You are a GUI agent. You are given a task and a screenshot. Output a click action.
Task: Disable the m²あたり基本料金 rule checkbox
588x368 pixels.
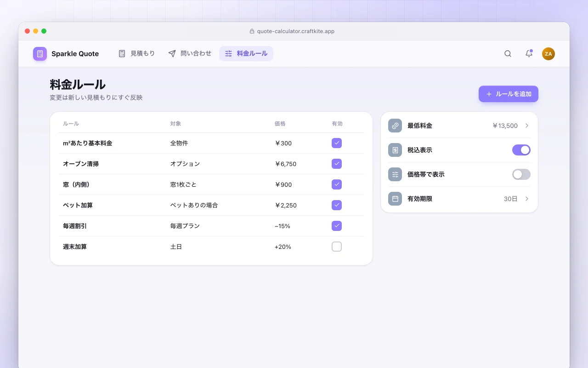pyautogui.click(x=337, y=143)
